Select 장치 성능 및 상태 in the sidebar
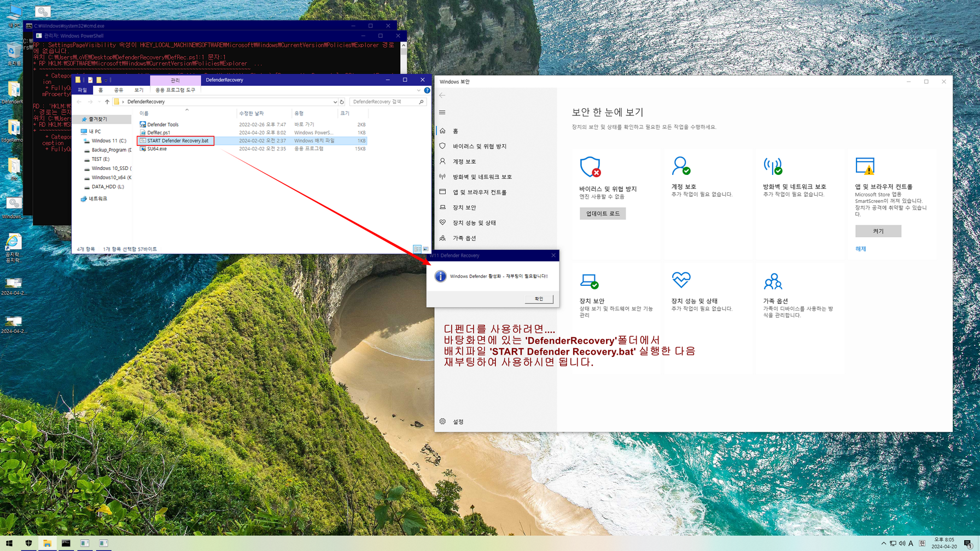This screenshot has width=980, height=551. (x=495, y=223)
